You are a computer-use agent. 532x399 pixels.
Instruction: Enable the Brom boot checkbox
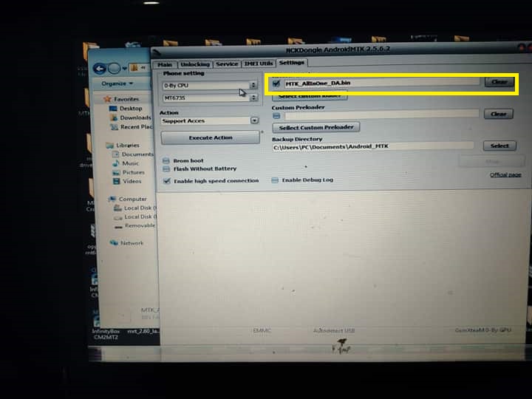point(166,161)
